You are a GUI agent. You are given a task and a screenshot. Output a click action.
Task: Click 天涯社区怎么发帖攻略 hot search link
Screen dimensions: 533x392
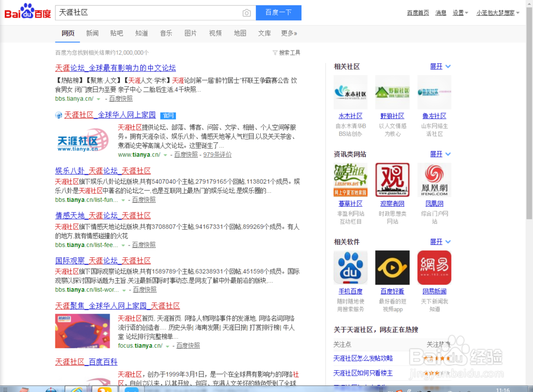[x=362, y=358]
